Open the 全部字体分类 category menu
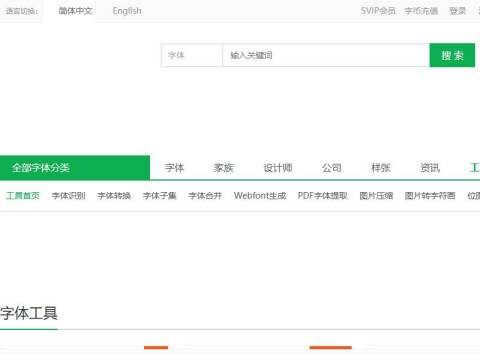 75,168
